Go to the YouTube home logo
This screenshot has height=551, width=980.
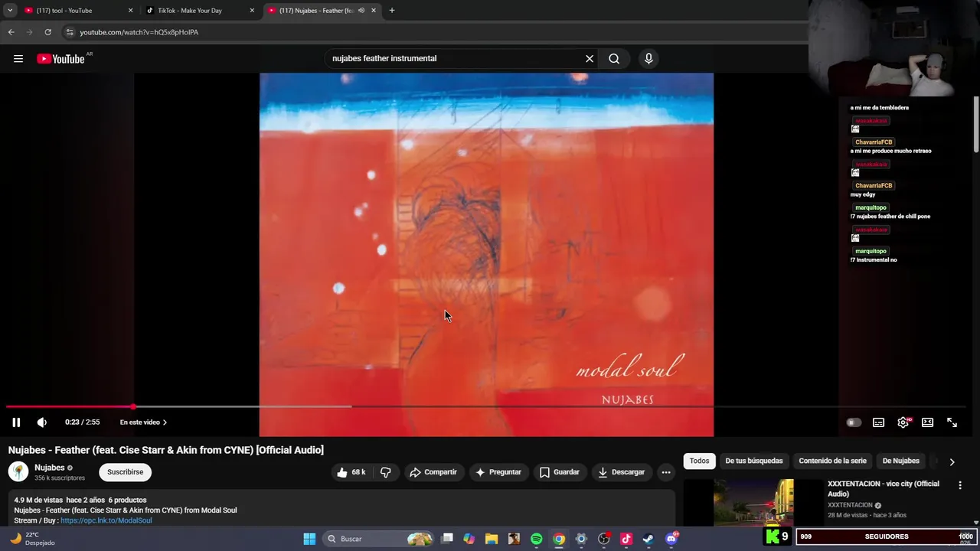[60, 59]
